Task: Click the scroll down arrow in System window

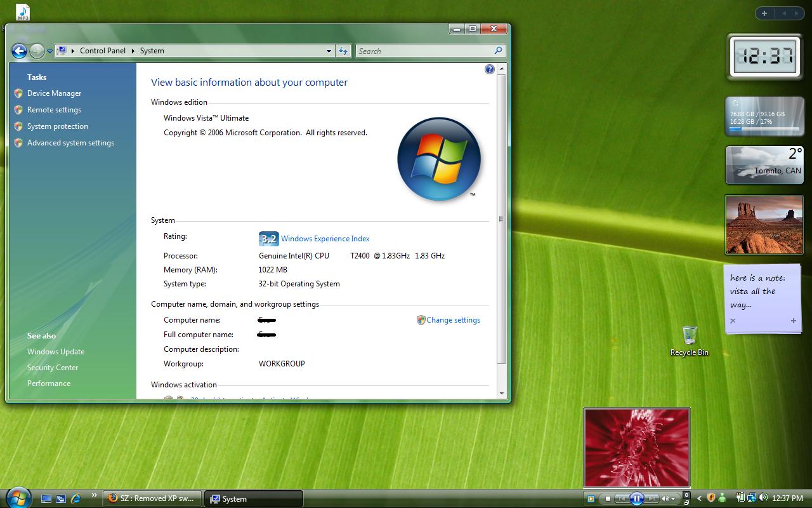Action: pyautogui.click(x=502, y=394)
